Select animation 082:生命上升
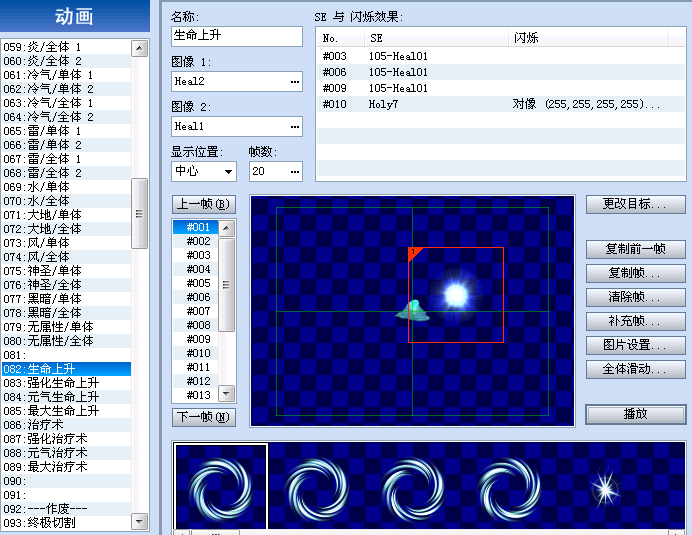Viewport: 692px width, 535px height. [66, 369]
